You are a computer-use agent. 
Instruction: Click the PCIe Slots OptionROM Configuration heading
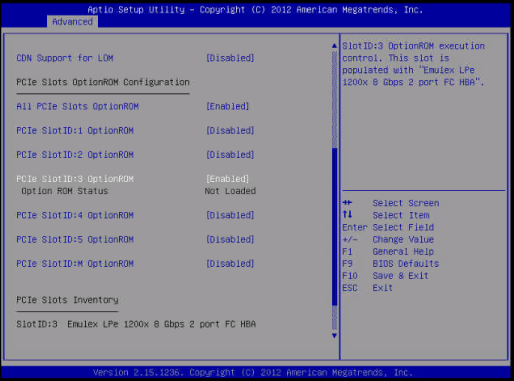[x=103, y=82]
